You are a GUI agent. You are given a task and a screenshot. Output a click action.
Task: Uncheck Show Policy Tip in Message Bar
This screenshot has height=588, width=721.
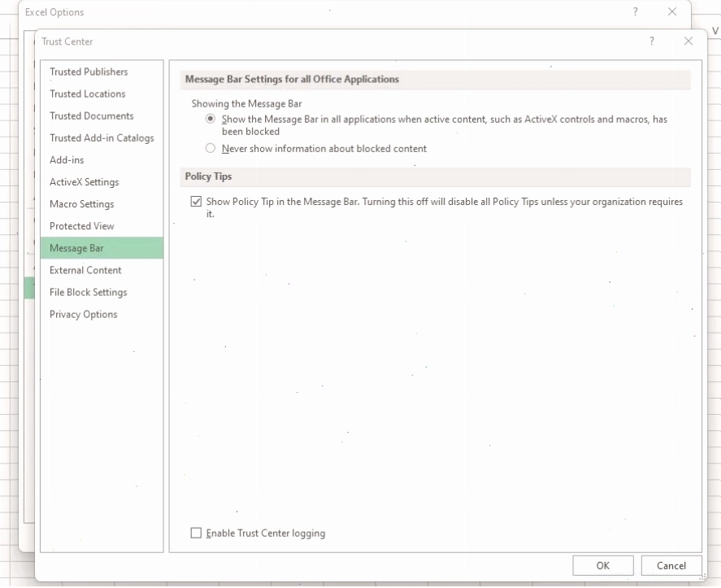[x=196, y=202]
